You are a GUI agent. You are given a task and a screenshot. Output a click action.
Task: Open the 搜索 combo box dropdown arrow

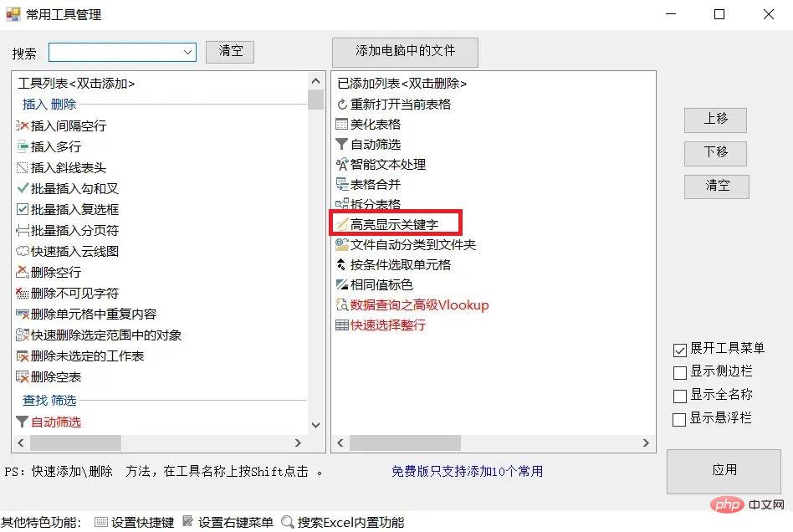click(187, 52)
